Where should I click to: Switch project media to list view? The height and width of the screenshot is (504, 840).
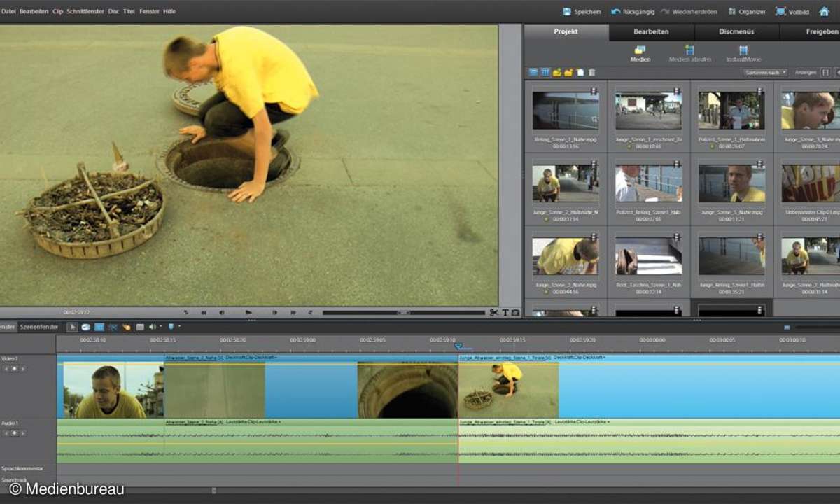pos(534,72)
